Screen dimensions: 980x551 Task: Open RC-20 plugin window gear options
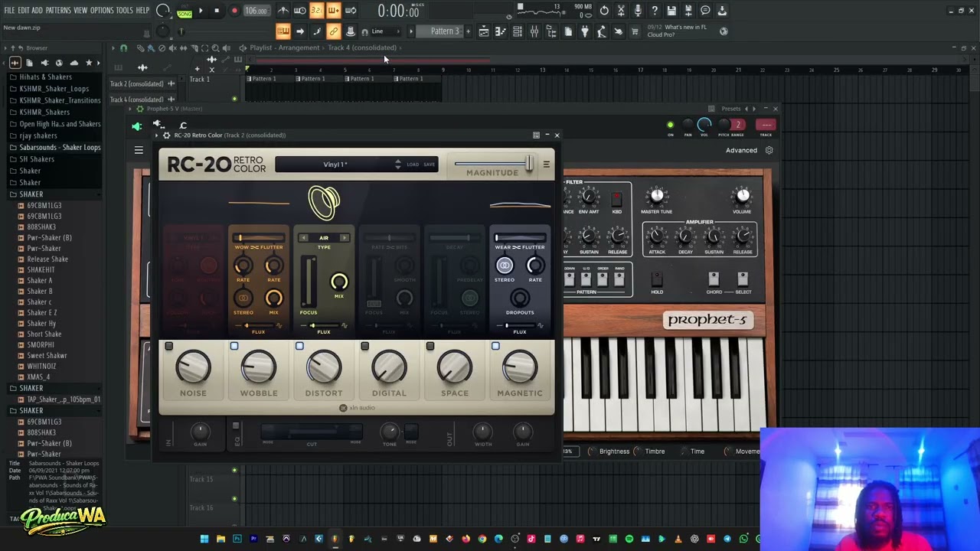[166, 135]
